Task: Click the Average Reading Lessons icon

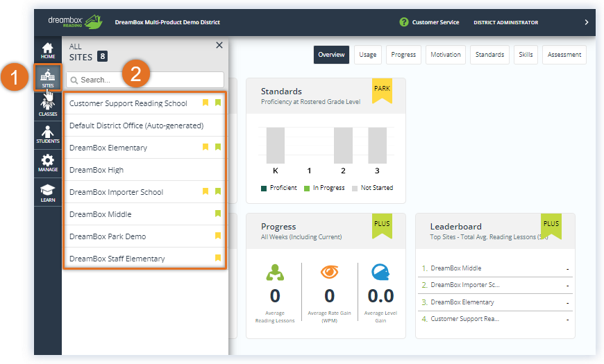Action: tap(275, 272)
